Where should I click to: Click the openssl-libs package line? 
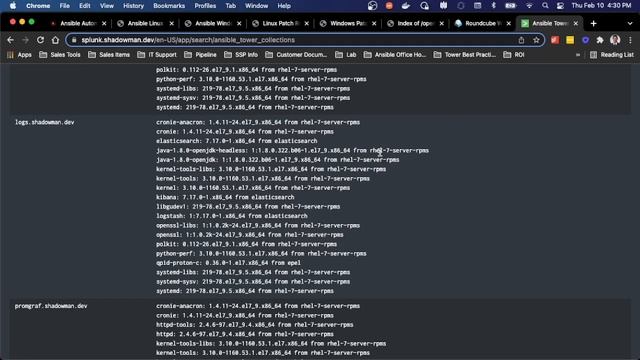pyautogui.click(x=258, y=225)
